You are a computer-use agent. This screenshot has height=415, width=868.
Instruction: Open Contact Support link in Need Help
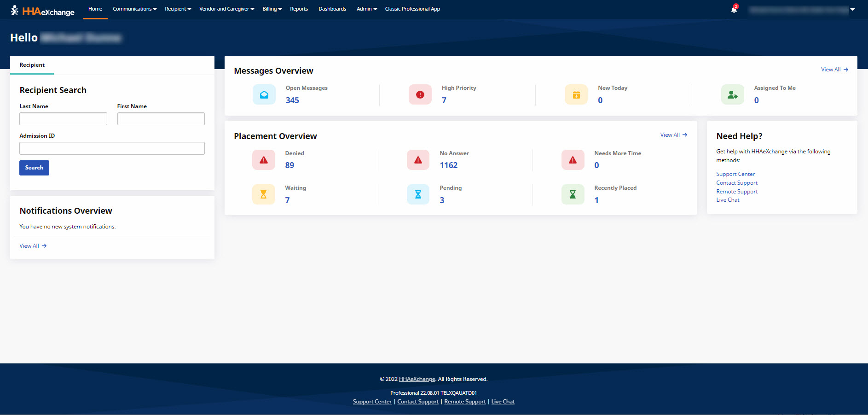(737, 183)
